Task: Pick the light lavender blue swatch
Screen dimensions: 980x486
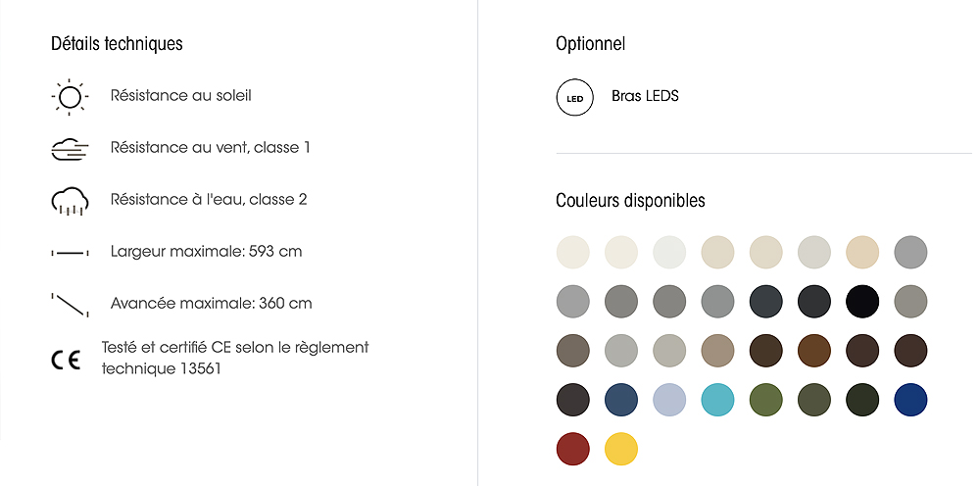Action: click(x=669, y=399)
